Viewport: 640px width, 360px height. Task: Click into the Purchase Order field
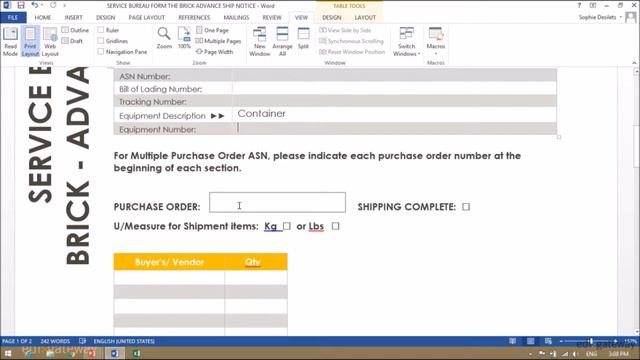pos(277,202)
